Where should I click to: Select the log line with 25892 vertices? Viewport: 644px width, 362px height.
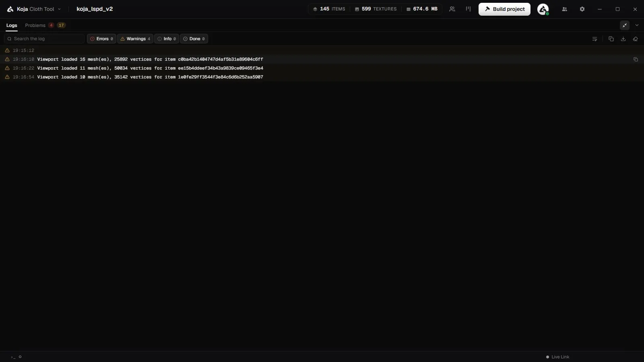tap(322, 59)
